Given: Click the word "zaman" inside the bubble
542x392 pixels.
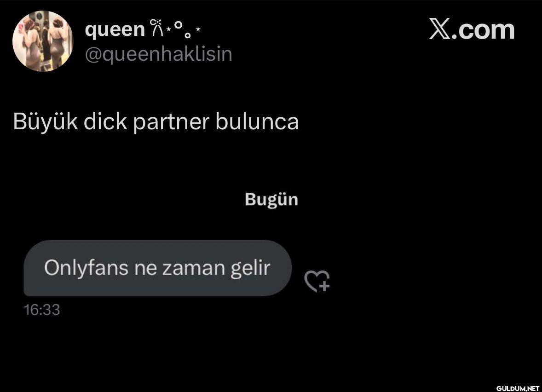Looking at the screenshot, I should point(194,269).
